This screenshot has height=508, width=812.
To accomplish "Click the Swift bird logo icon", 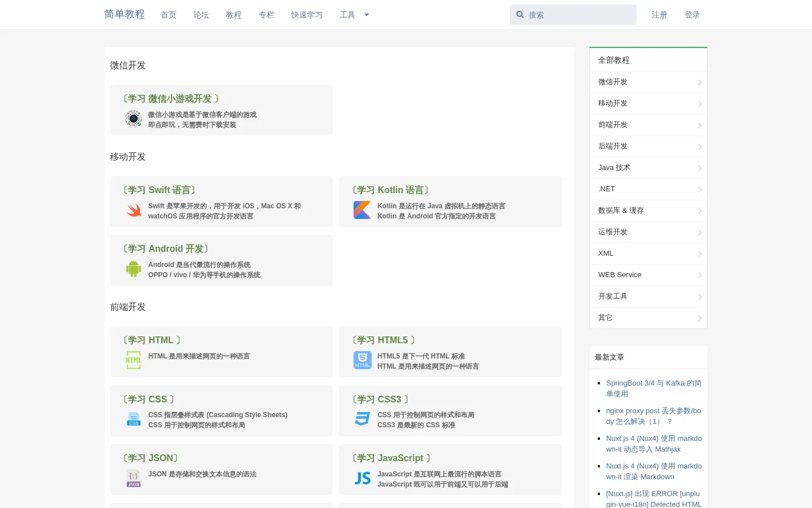I will tap(134, 211).
